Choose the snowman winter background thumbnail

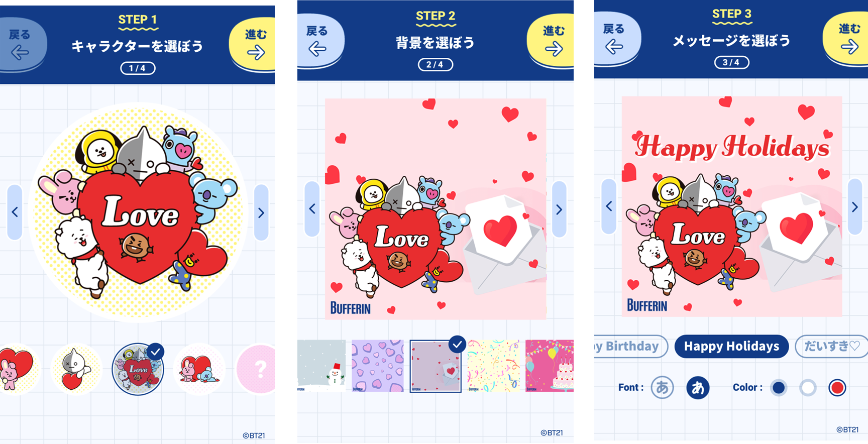click(321, 366)
